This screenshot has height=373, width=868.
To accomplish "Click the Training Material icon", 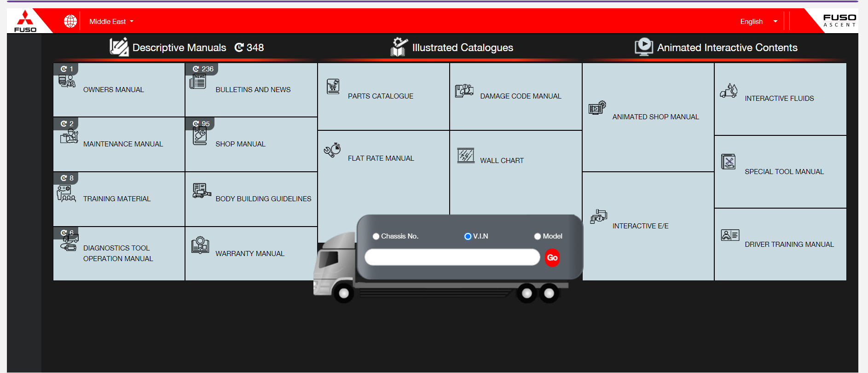I will [x=66, y=193].
